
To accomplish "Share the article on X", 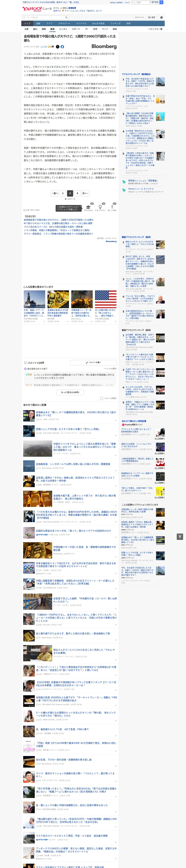I will pyautogui.click(x=57, y=47).
